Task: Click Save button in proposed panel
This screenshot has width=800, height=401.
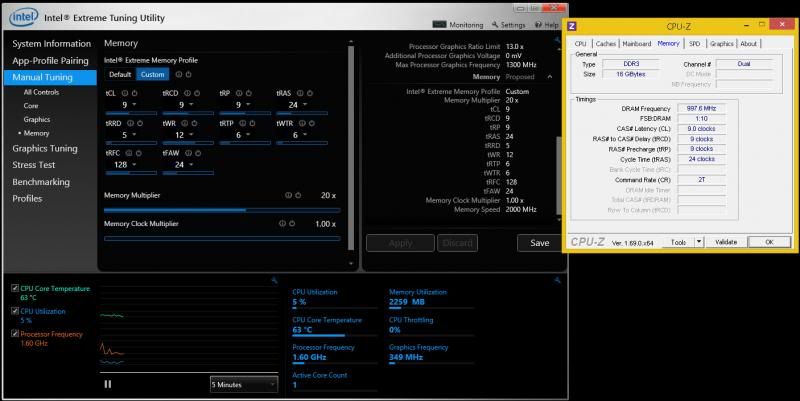Action: click(x=539, y=243)
